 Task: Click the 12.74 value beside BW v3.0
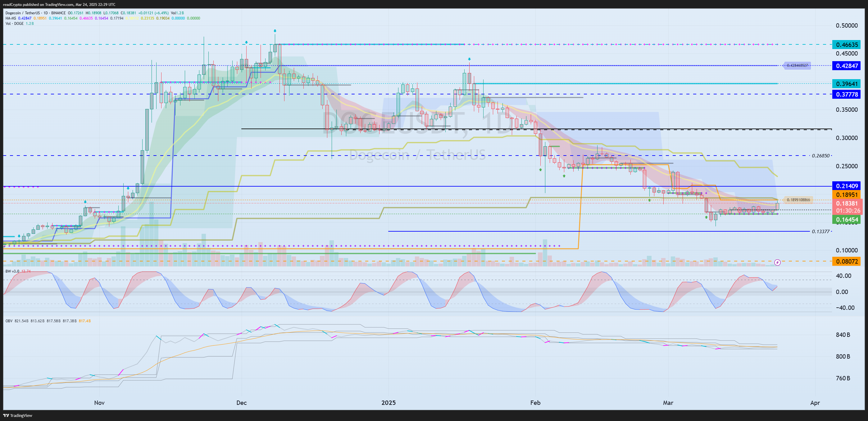[x=26, y=271]
